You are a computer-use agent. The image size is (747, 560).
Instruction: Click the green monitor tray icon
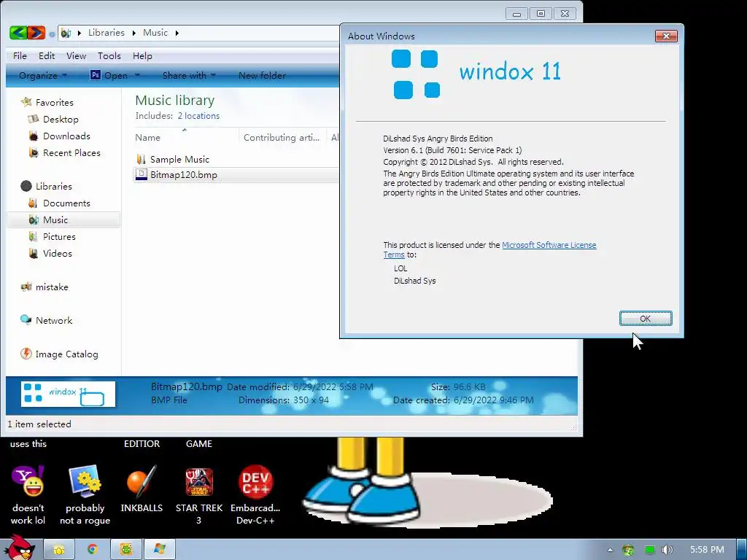[x=649, y=550]
